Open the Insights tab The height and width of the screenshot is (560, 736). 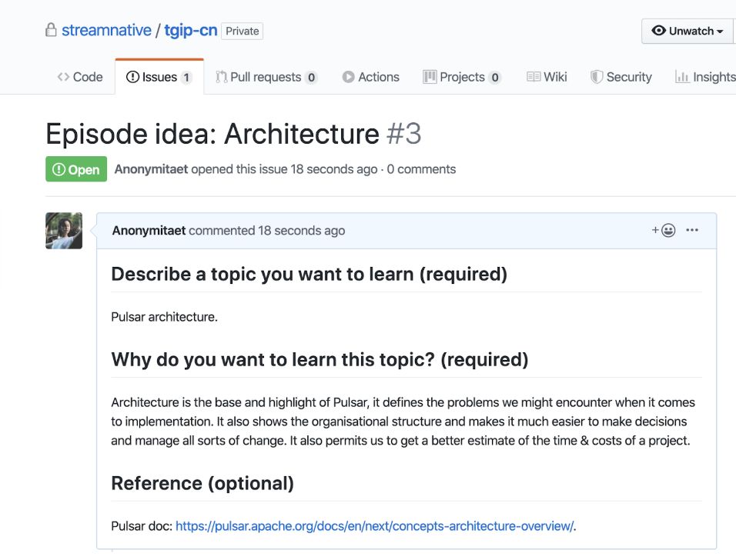[x=705, y=77]
